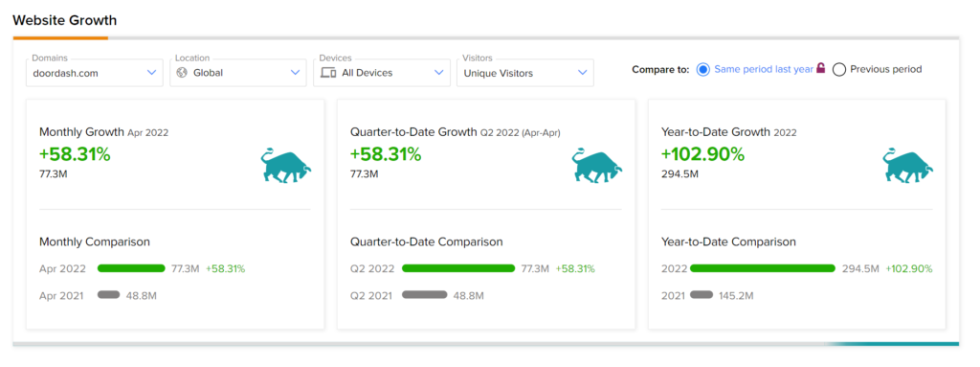
Task: Expand the Unique Visitors dropdown
Action: point(525,73)
